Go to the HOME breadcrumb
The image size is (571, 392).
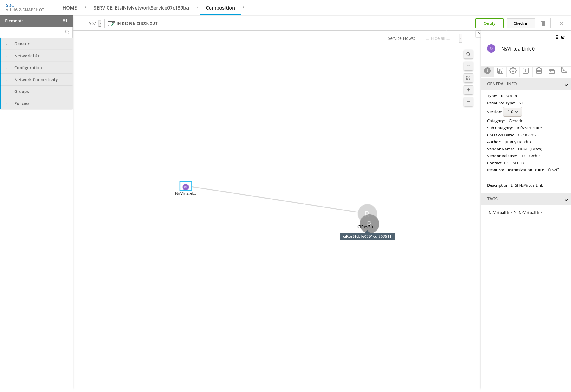click(x=70, y=8)
